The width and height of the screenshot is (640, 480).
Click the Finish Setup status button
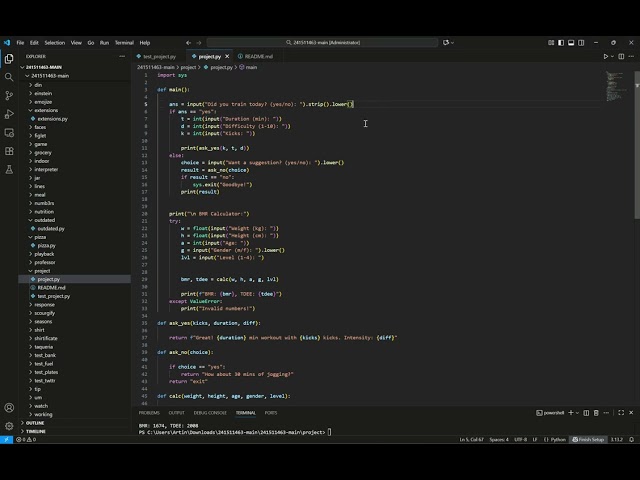588,440
